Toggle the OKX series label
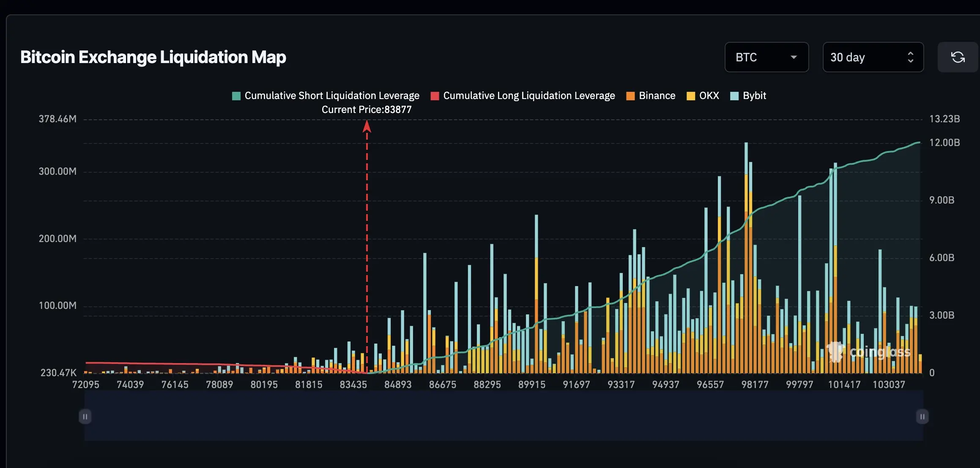 coord(709,96)
